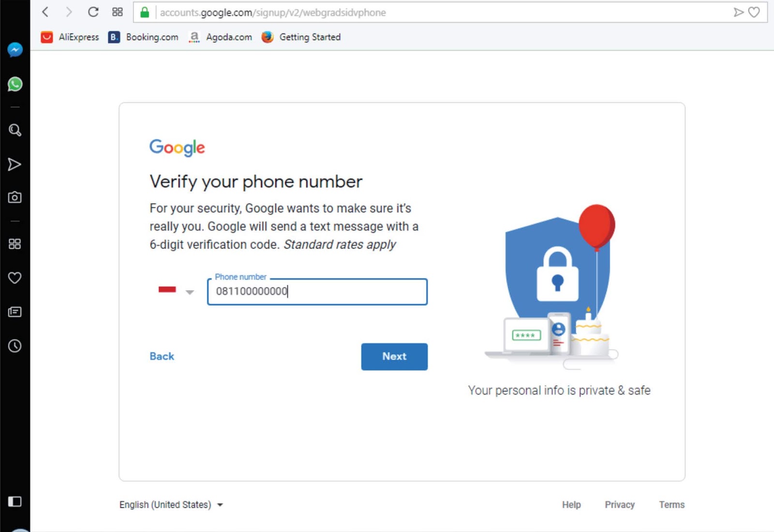
Task: Open the English (United States) language dropdown
Action: pos(171,504)
